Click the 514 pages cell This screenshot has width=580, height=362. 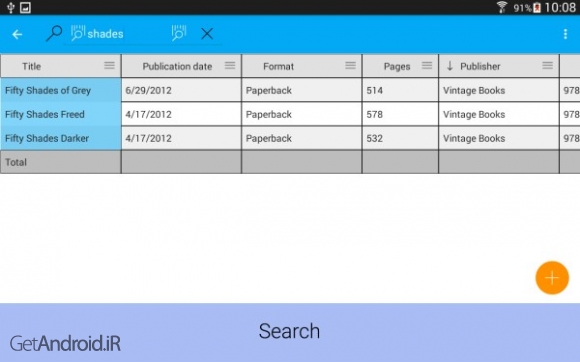click(400, 90)
